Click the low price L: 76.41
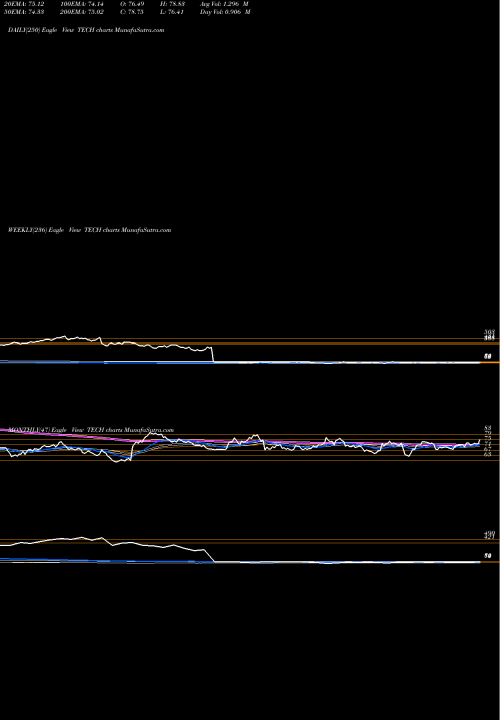This screenshot has height=720, width=500. tap(174, 12)
